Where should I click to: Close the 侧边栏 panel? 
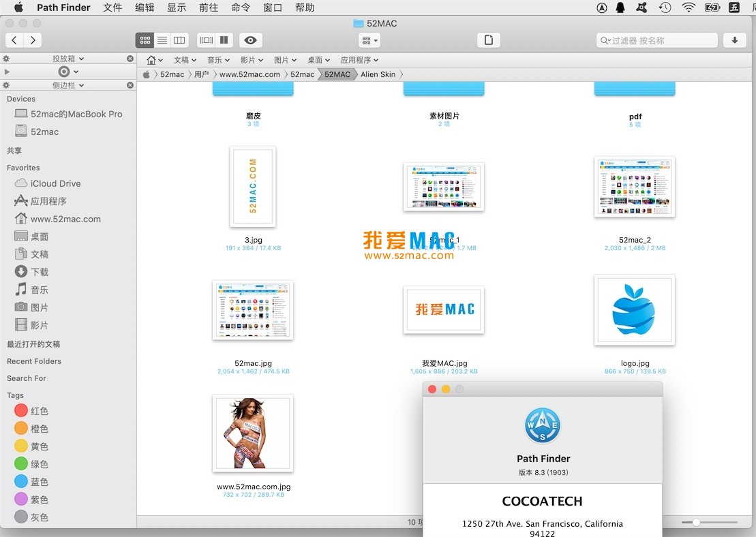[130, 85]
